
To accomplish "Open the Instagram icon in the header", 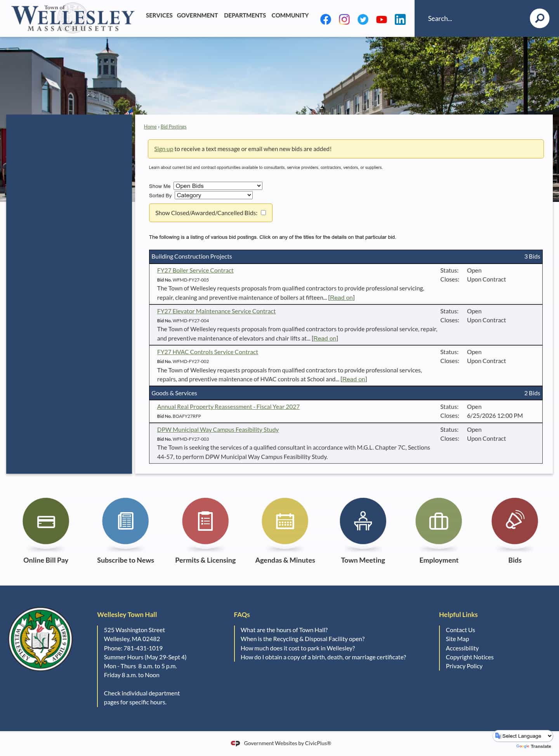I will [x=344, y=19].
